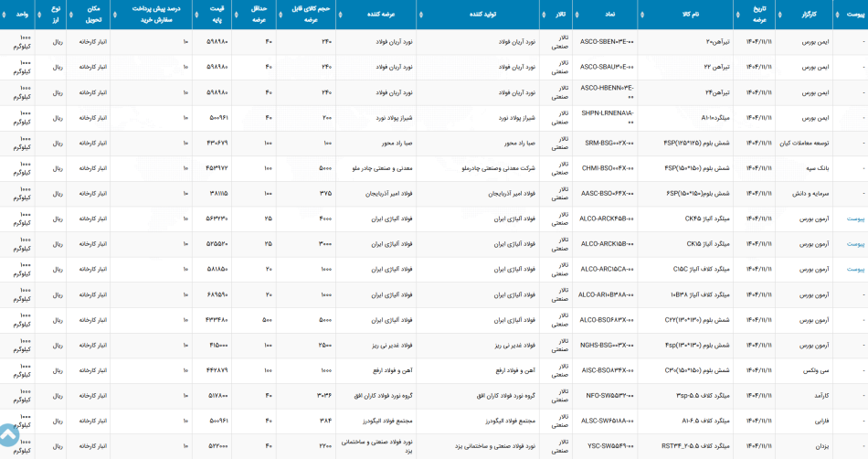
Task: Click product میلگرد کلاف A1-6.5
Action: coord(705,422)
